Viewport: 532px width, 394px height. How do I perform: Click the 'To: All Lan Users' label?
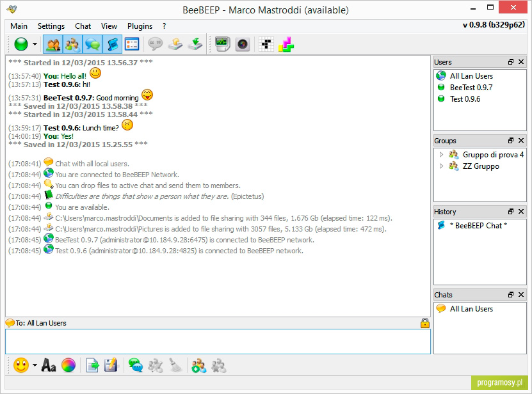click(x=41, y=323)
